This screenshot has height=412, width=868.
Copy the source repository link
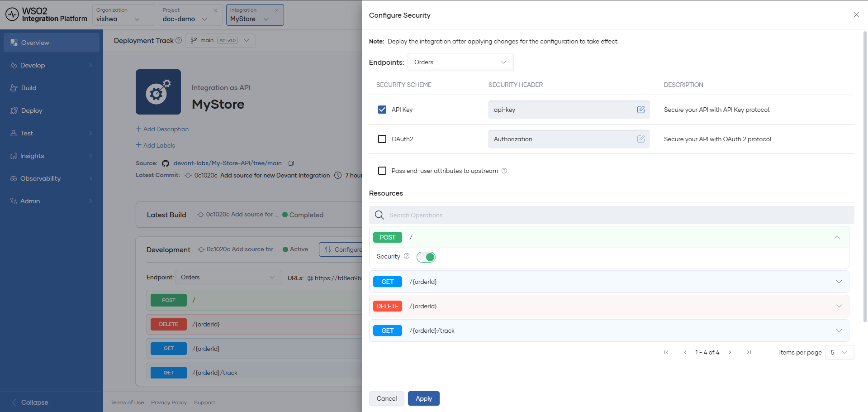291,163
